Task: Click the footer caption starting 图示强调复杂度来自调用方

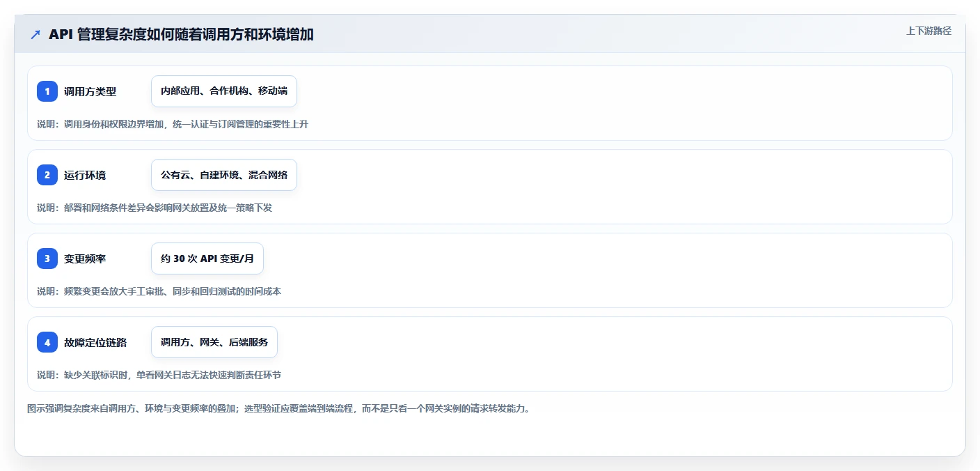Action: coord(278,409)
